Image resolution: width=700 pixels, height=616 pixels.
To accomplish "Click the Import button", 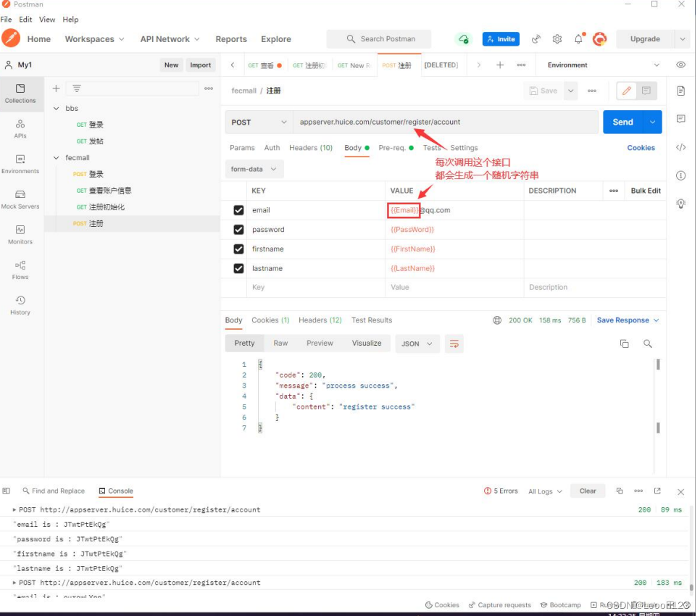I will (201, 65).
